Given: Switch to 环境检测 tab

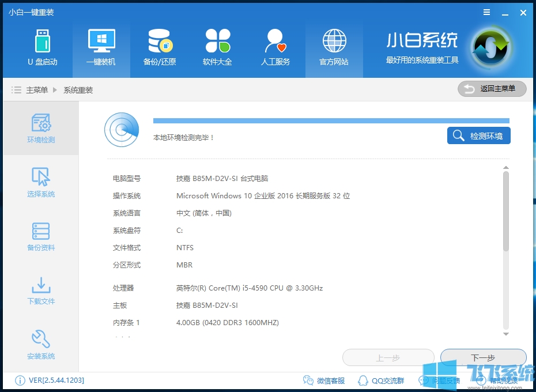Looking at the screenshot, I should tap(40, 127).
